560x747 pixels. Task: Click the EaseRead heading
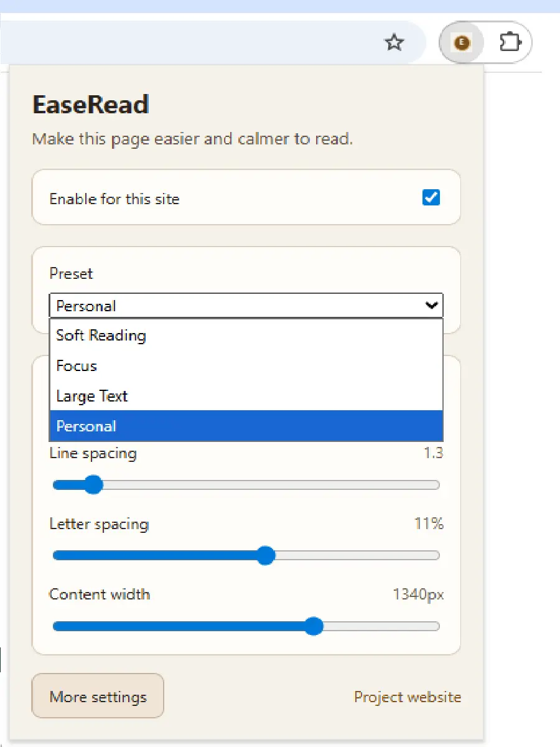(x=90, y=105)
